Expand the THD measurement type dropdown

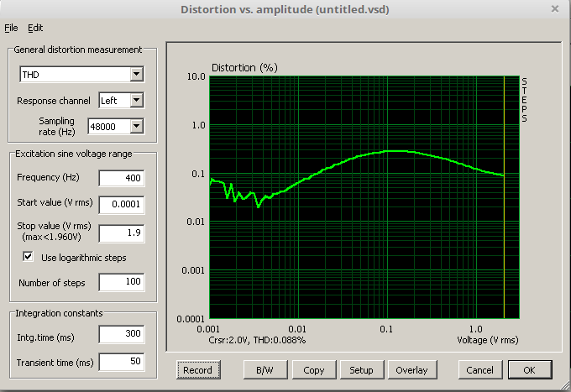137,74
